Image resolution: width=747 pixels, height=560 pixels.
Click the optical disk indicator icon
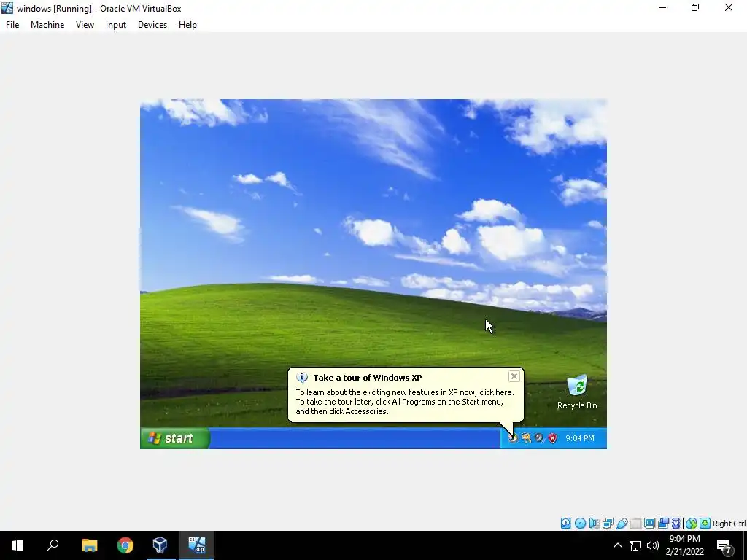580,524
